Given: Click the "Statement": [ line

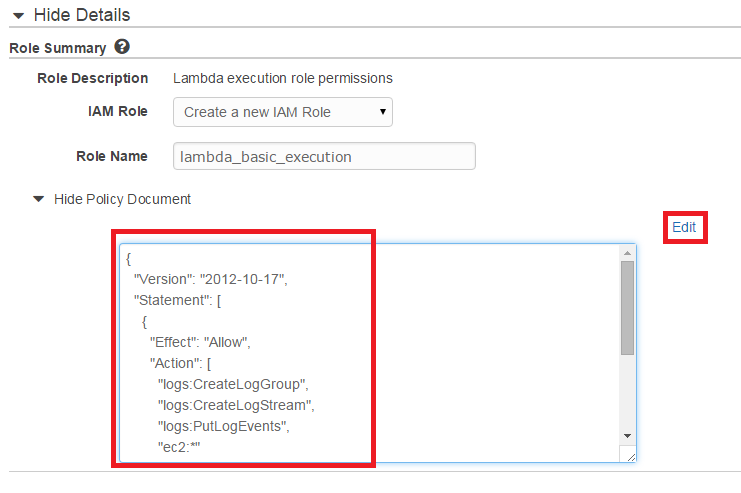Looking at the screenshot, I should pos(177,300).
